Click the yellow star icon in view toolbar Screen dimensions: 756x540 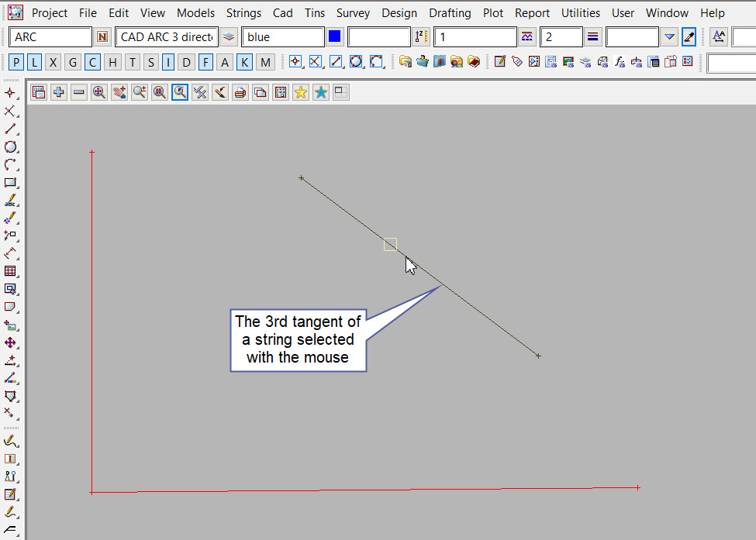[300, 93]
